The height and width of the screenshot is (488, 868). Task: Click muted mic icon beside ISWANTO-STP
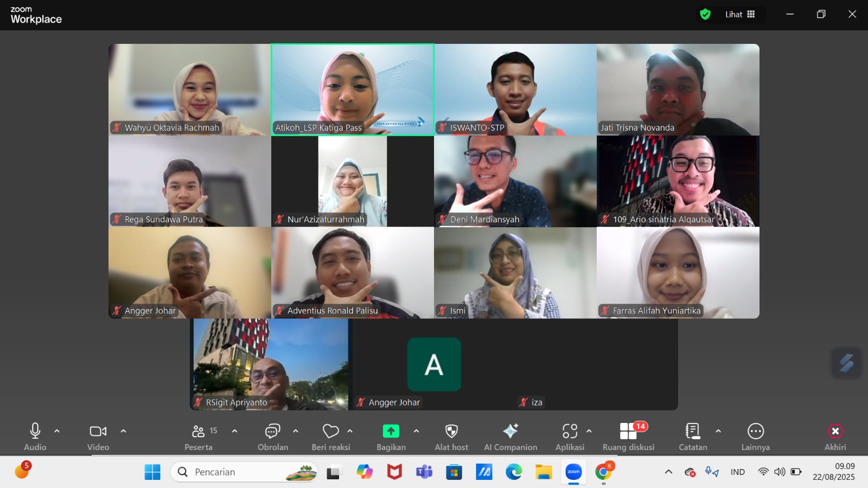[442, 128]
